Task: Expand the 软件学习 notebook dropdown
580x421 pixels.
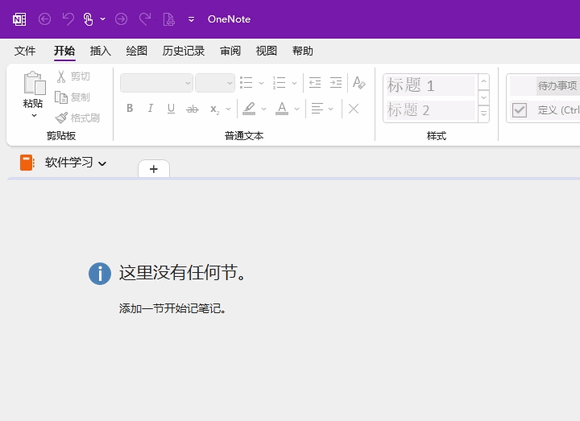Action: pyautogui.click(x=102, y=164)
